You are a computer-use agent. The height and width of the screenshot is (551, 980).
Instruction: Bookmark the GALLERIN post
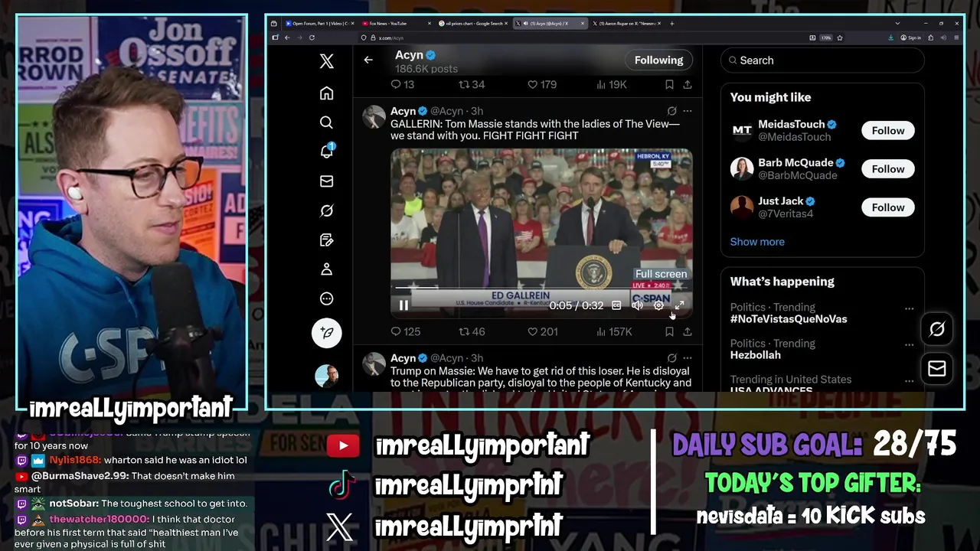(669, 331)
